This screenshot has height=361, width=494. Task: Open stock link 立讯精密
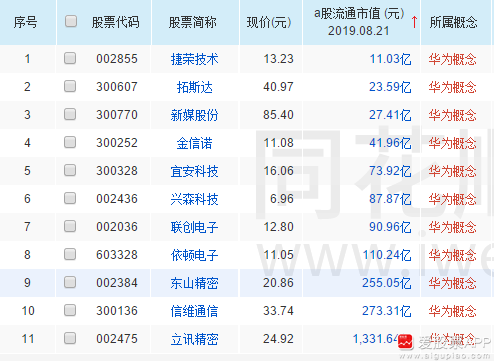[194, 339]
